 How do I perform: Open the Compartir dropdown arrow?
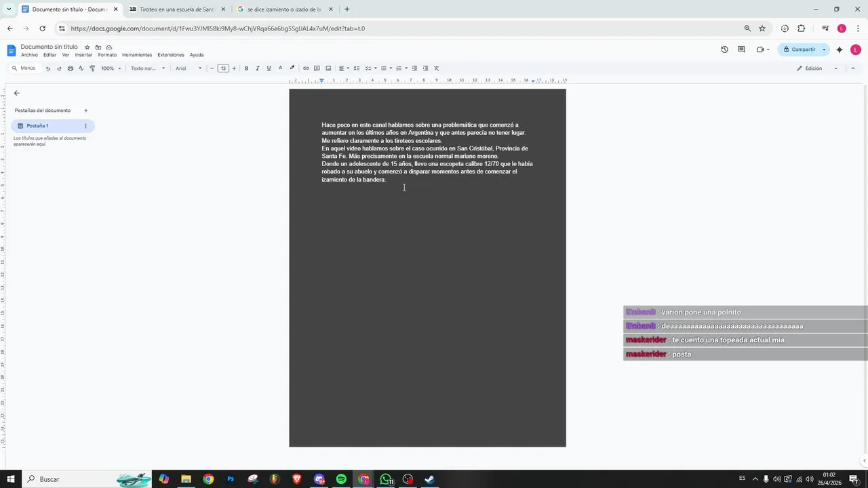click(x=824, y=49)
